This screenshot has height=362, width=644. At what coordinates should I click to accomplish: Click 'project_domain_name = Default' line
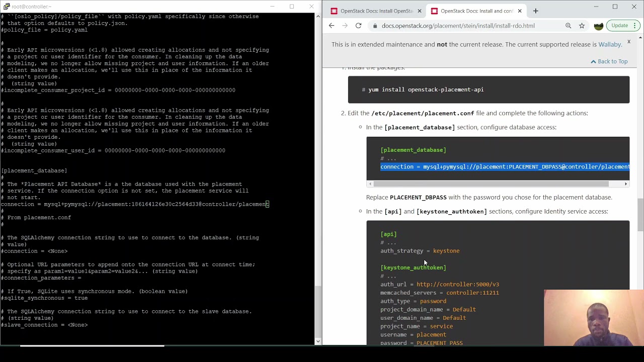(428, 310)
